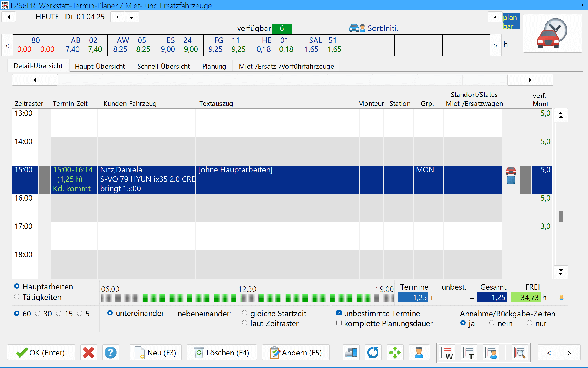Click the list icon marked T
Screen dimensions: 588x368
tap(469, 353)
